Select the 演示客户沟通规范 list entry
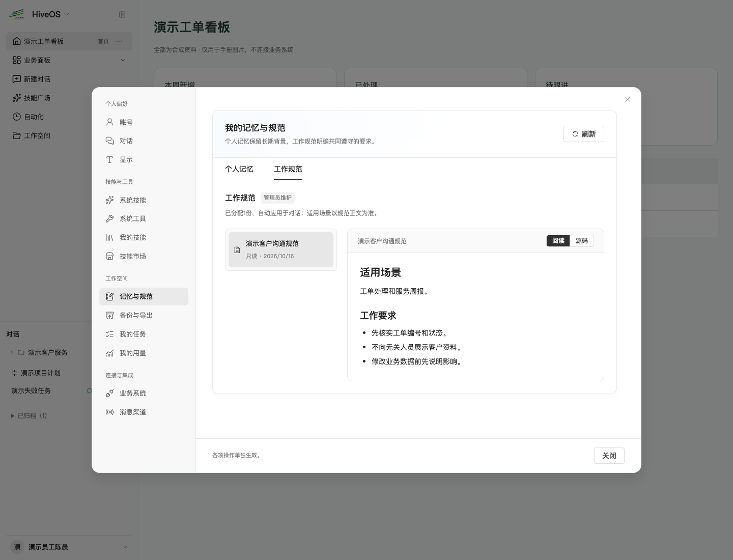The height and width of the screenshot is (560, 733). [x=281, y=249]
